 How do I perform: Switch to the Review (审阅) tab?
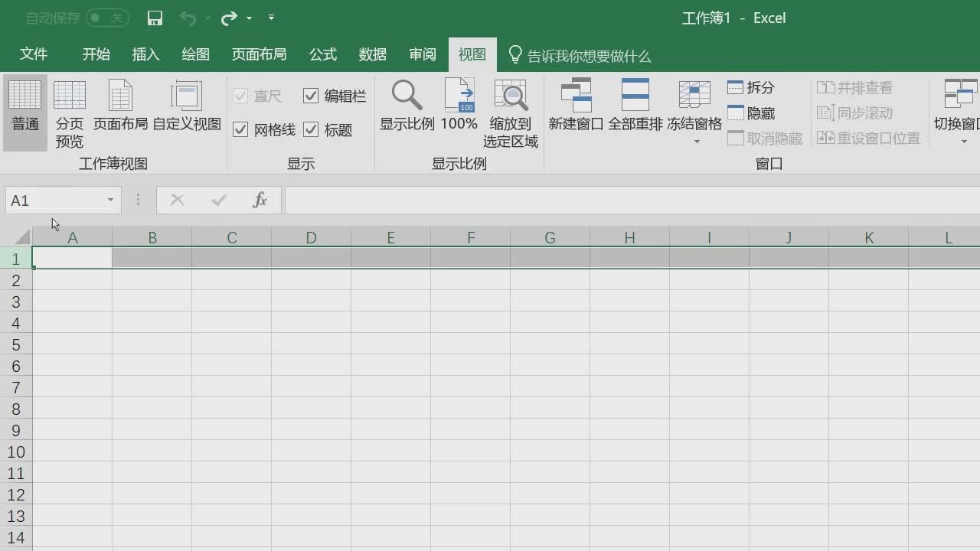423,54
